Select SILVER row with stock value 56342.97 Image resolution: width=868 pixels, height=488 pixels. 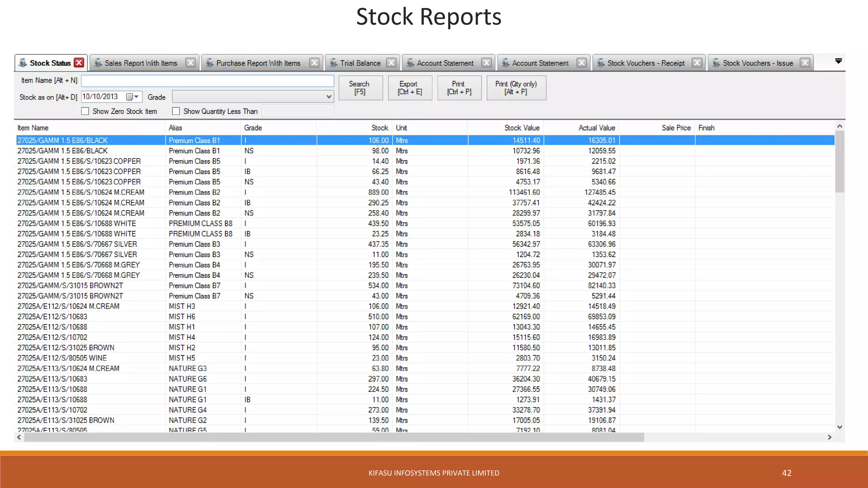click(x=425, y=244)
